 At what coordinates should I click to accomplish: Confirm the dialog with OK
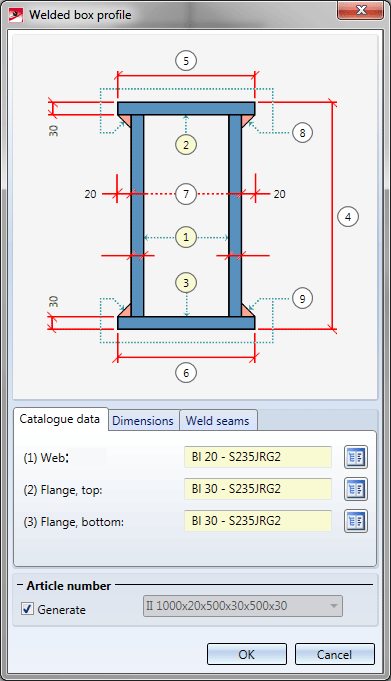247,654
